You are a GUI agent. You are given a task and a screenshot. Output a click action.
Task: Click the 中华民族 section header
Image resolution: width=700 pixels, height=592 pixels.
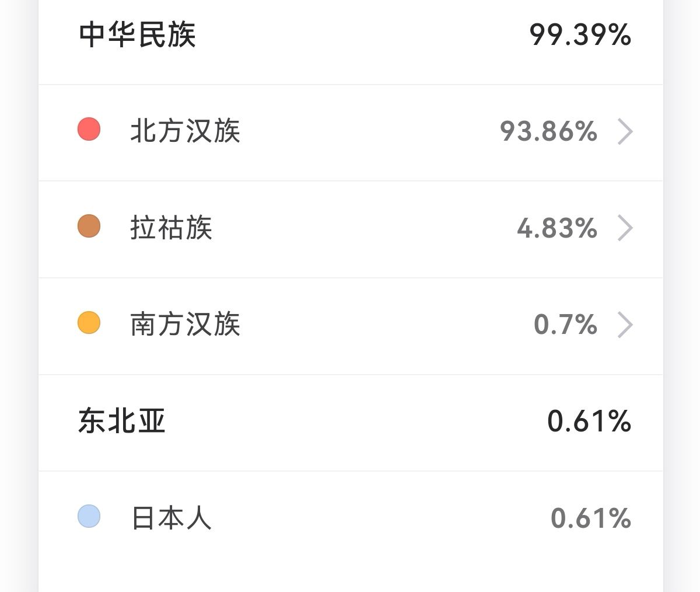click(x=137, y=34)
